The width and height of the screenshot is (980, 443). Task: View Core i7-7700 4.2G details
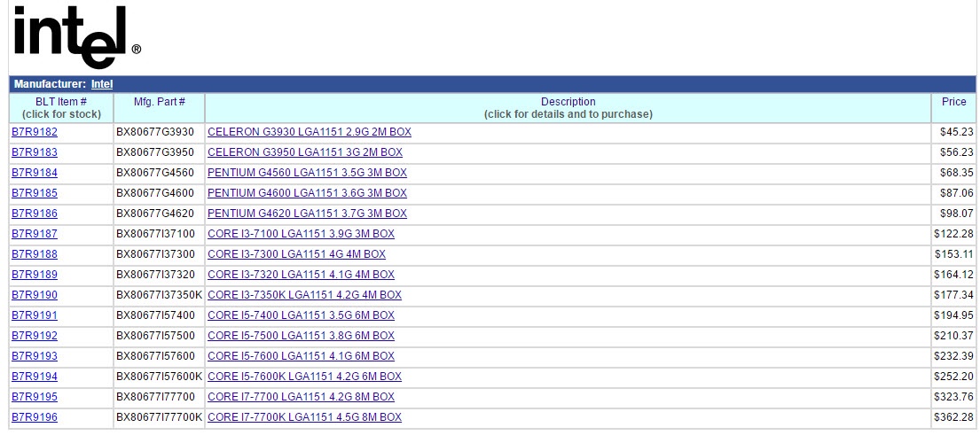tap(301, 397)
